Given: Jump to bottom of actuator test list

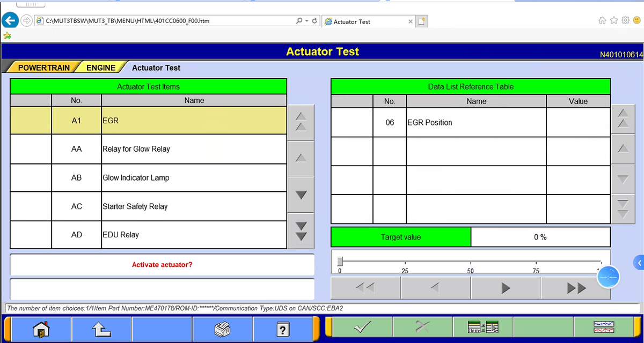Looking at the screenshot, I should pyautogui.click(x=301, y=231).
